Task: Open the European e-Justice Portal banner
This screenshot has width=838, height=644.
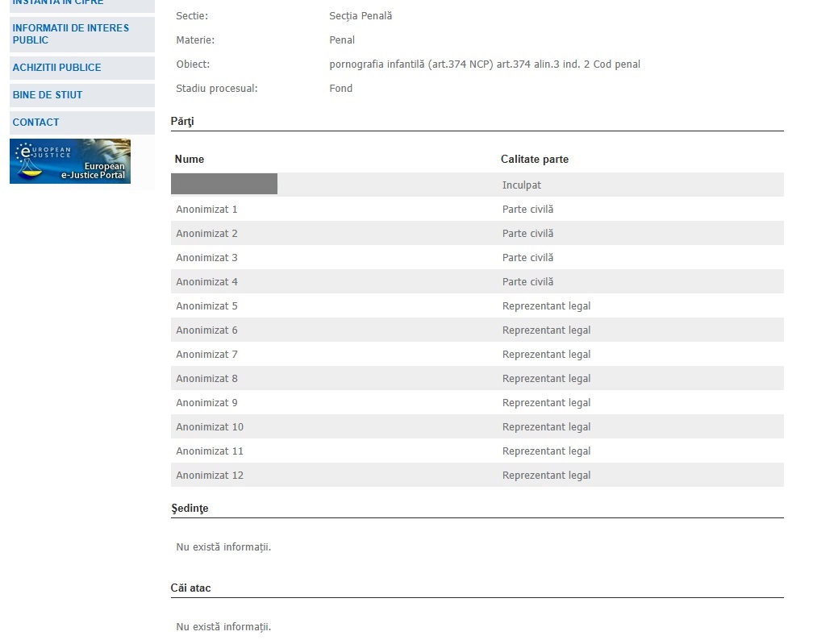Action: pyautogui.click(x=70, y=161)
